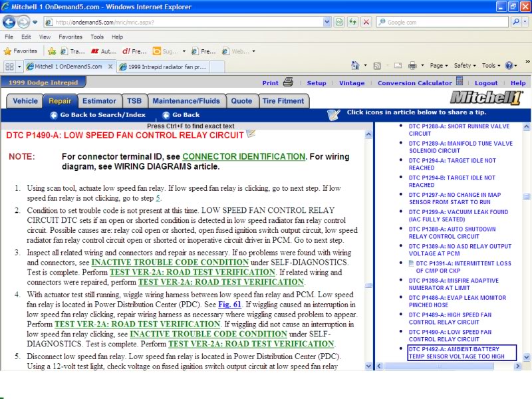Click the share a tip notepad icon

tap(334, 115)
